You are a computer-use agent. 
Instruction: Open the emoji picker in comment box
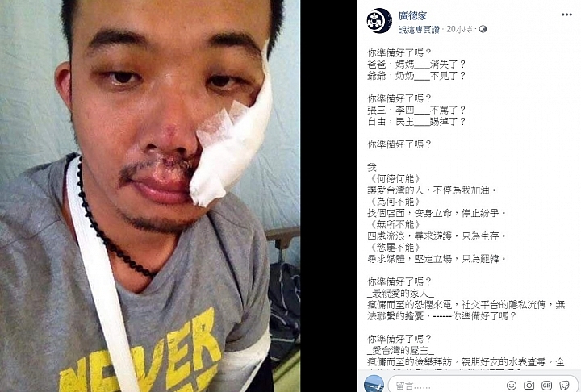pos(512,386)
